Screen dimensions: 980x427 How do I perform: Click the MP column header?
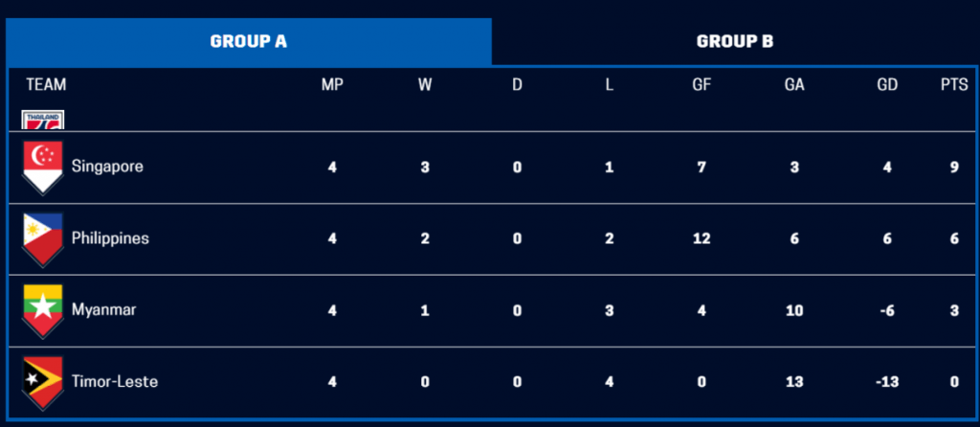(x=332, y=84)
